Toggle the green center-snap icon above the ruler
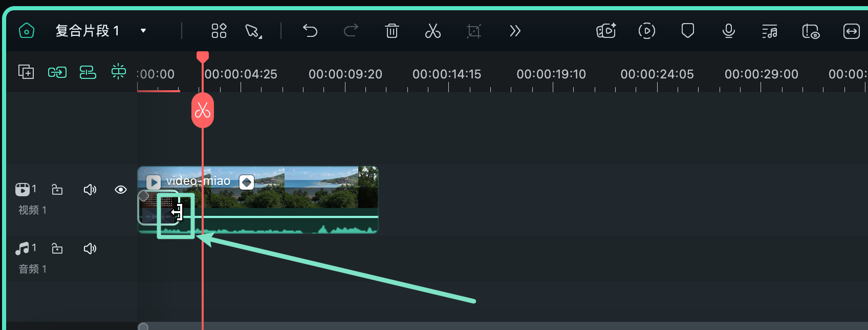 [x=119, y=72]
